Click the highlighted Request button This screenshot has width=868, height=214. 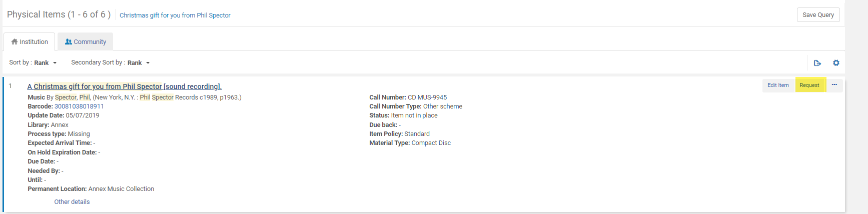(x=809, y=85)
